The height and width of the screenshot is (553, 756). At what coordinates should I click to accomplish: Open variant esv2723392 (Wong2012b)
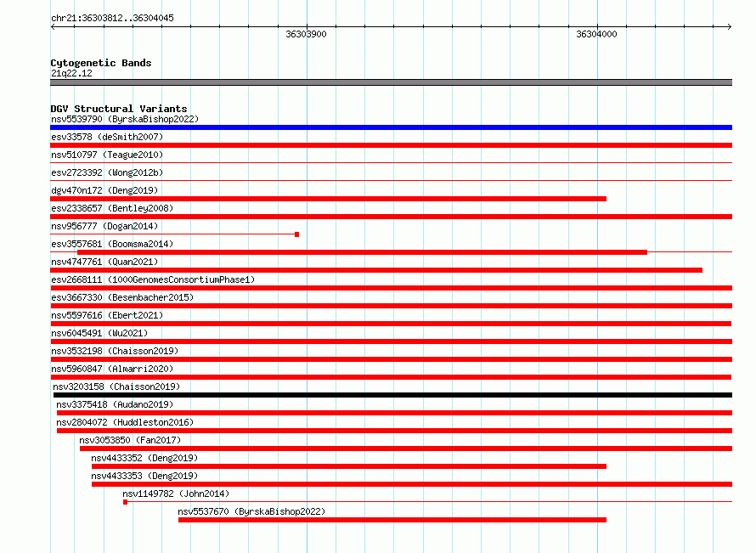pos(107,172)
